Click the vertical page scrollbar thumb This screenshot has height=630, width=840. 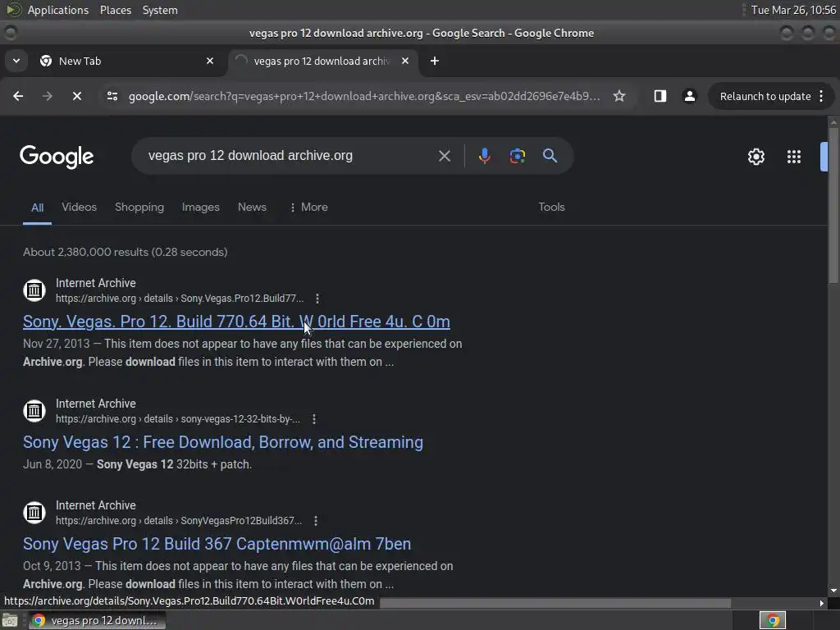tap(833, 206)
